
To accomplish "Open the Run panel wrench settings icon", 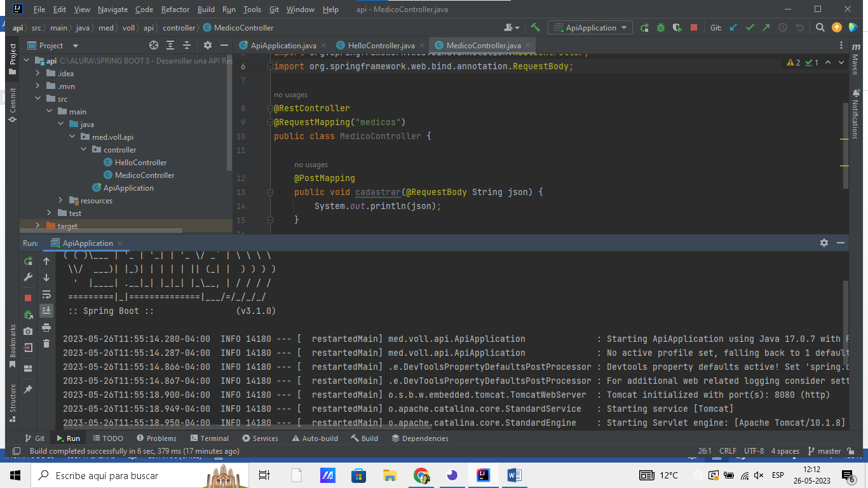I will coord(28,277).
